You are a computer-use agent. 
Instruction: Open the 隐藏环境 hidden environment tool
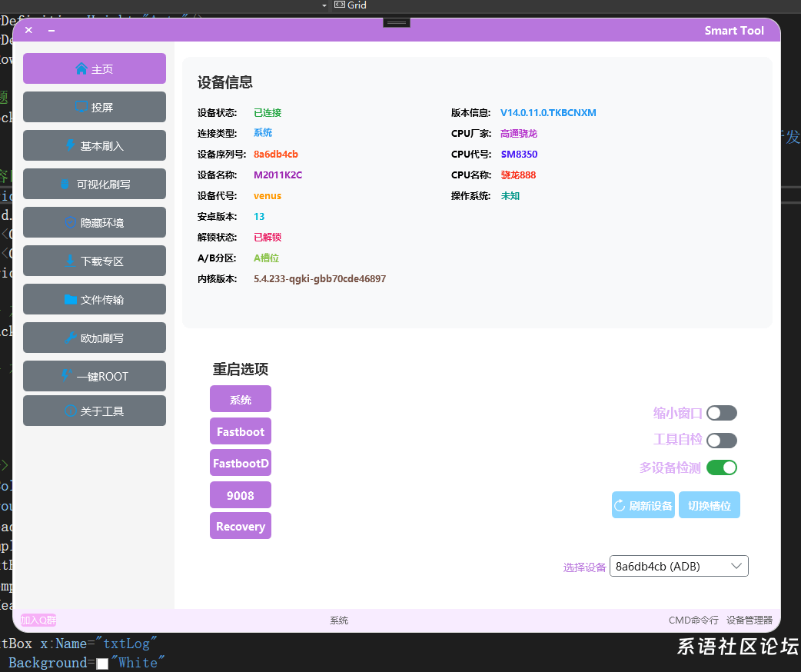tap(94, 222)
